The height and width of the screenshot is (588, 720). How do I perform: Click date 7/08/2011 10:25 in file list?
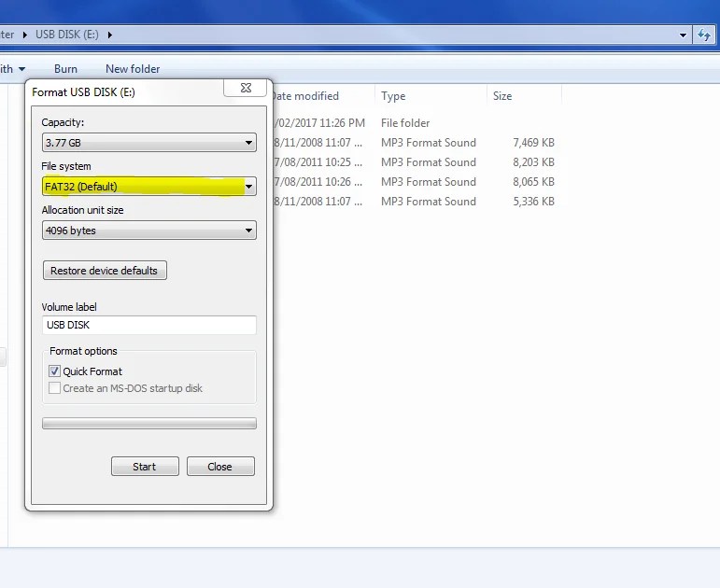tap(318, 162)
